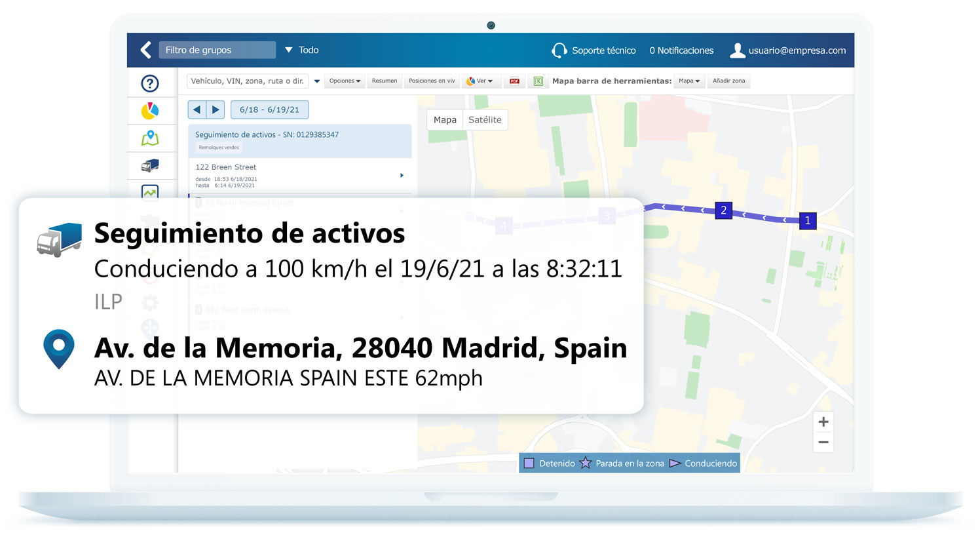Screen dimensions: 980x552
Task: Click the Detenido square legend icon
Action: point(529,463)
